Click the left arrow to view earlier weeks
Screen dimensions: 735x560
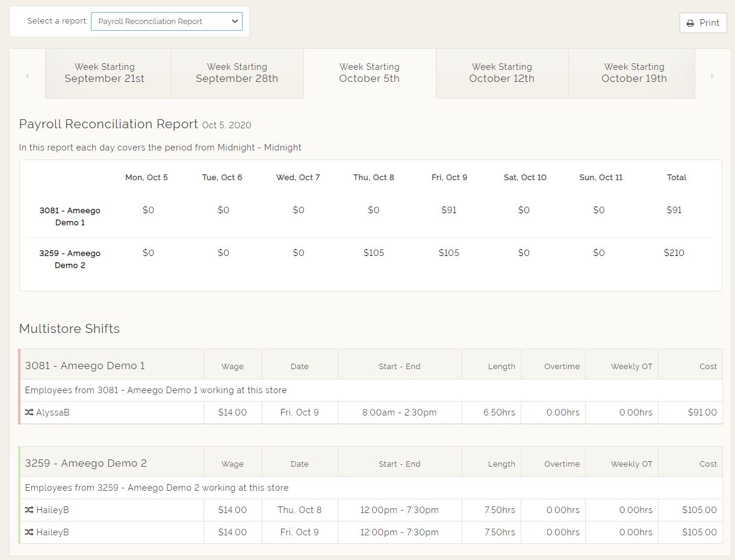26,75
